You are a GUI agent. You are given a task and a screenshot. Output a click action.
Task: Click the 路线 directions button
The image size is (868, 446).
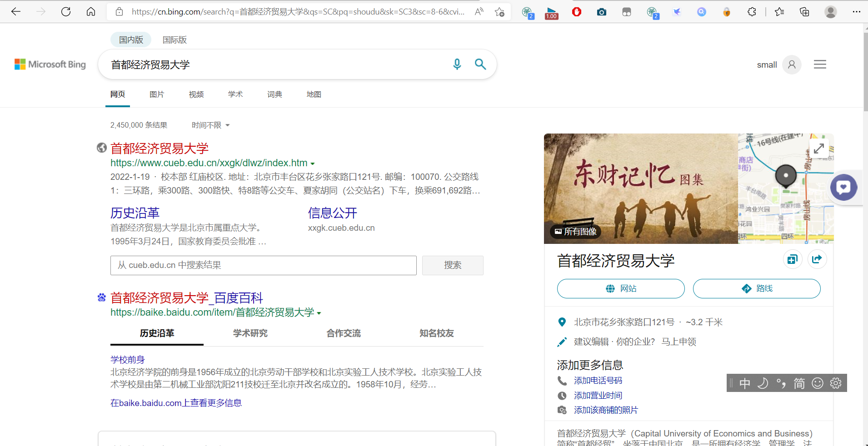[757, 289]
